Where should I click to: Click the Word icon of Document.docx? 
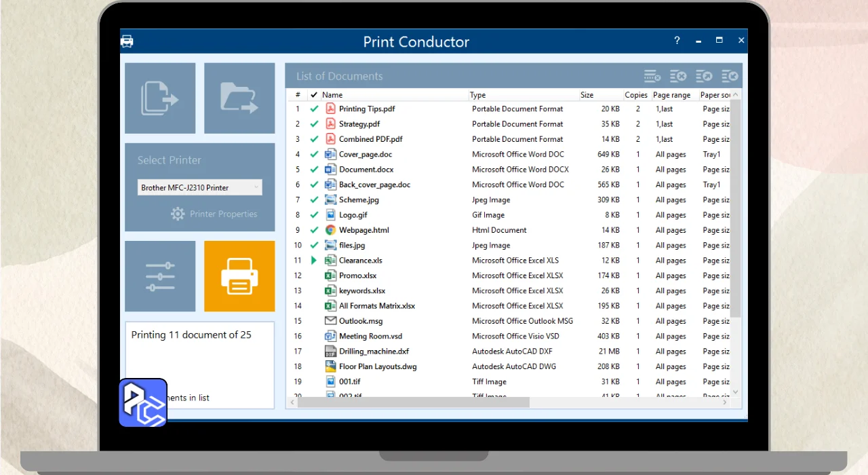331,169
